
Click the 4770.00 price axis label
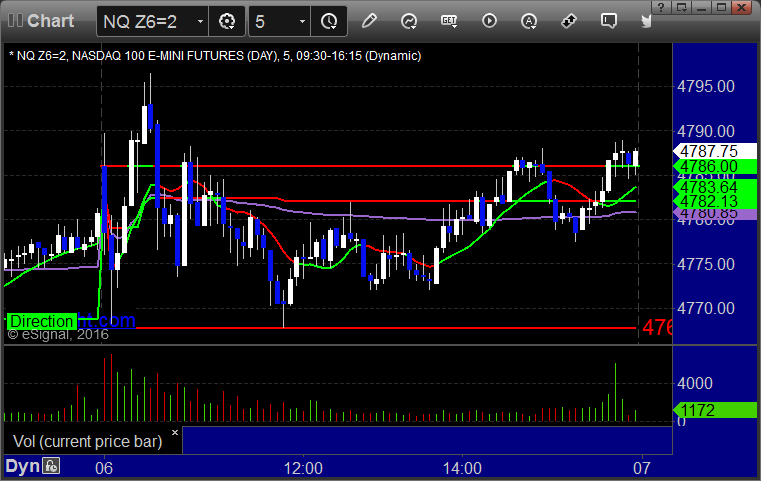coord(706,308)
